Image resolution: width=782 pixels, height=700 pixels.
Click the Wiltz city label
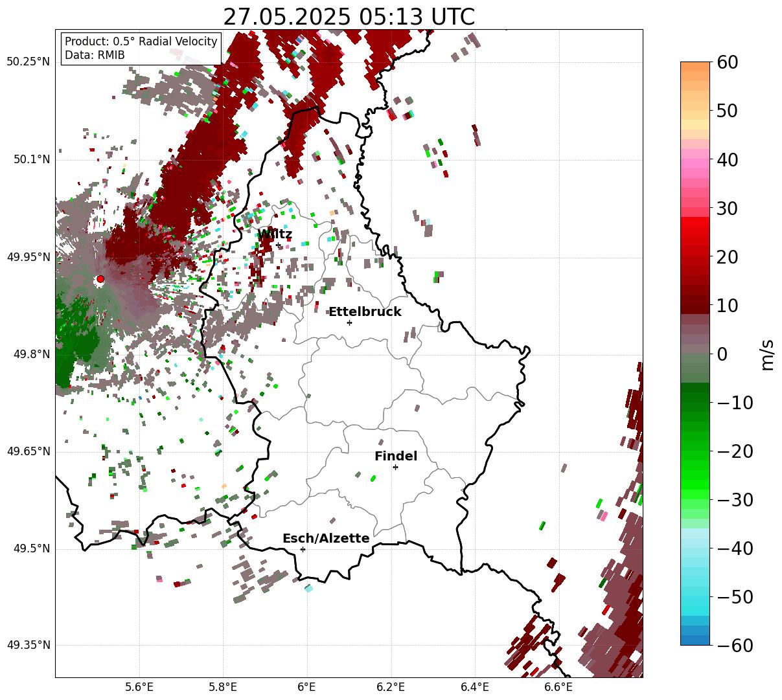click(275, 234)
